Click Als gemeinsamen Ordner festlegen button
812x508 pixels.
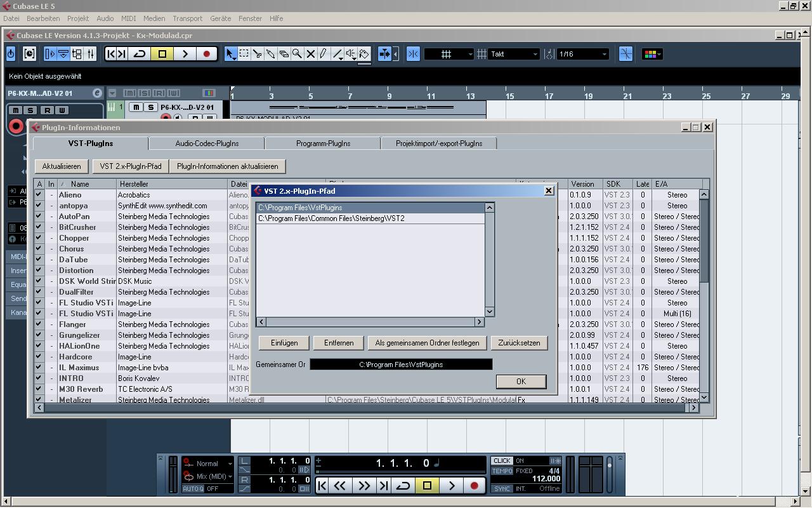tap(427, 343)
